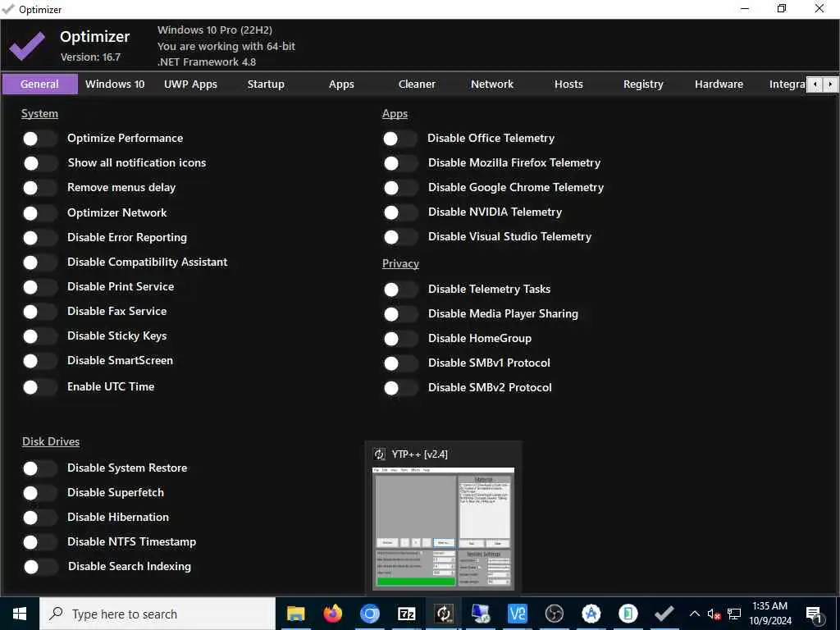Open the notification center icon
The width and height of the screenshot is (840, 630).
pyautogui.click(x=815, y=614)
